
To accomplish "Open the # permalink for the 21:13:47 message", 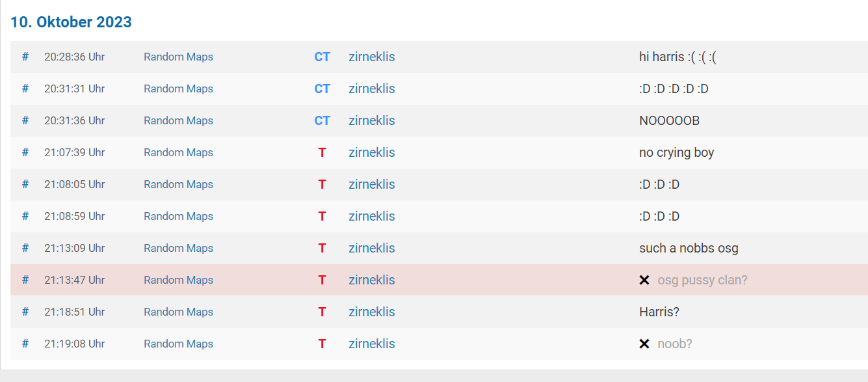I will pyautogui.click(x=25, y=280).
